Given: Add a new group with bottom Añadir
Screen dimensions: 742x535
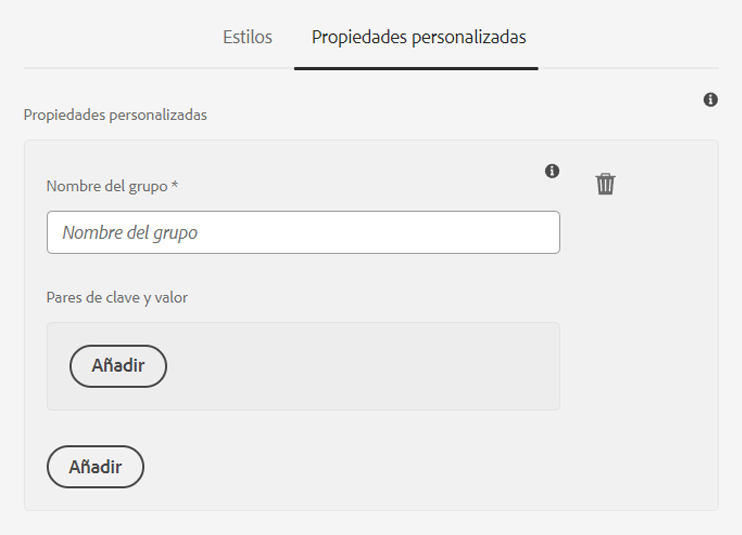Looking at the screenshot, I should pos(96,467).
